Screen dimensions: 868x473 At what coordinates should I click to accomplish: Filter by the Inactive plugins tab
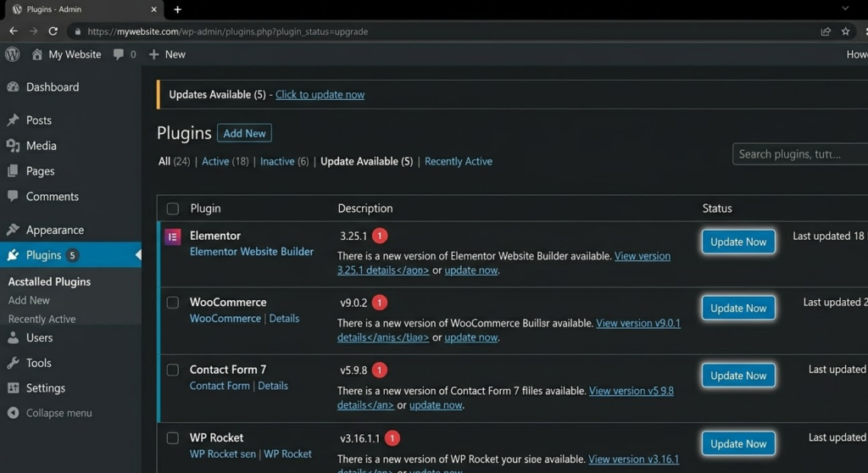pyautogui.click(x=277, y=161)
